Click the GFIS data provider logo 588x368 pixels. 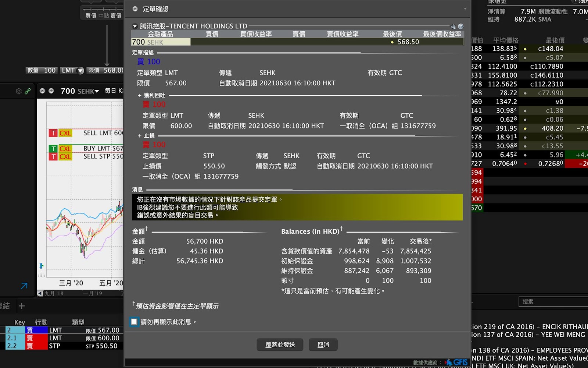coord(456,362)
